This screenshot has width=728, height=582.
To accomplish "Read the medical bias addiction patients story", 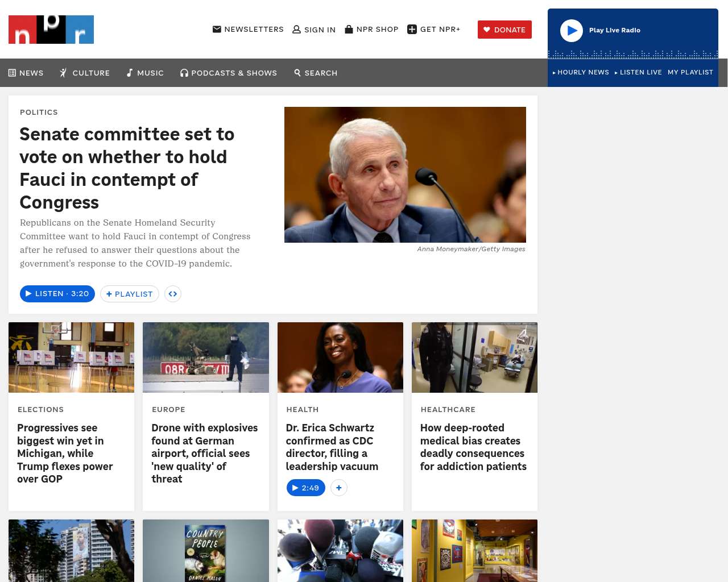I will (x=473, y=447).
